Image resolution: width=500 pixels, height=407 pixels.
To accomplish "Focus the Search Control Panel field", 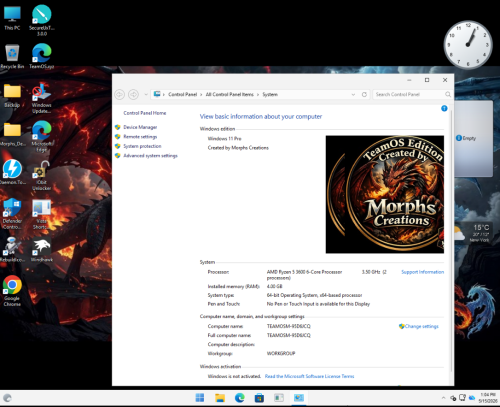I will 409,95.
